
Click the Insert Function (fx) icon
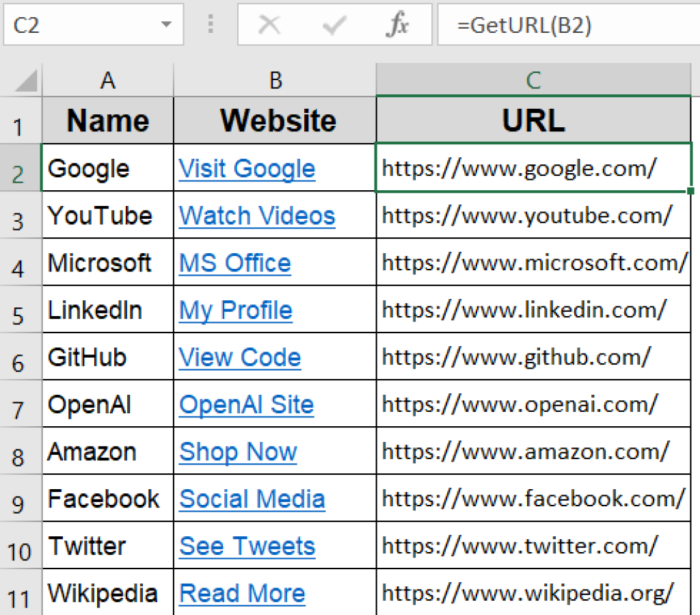(399, 25)
